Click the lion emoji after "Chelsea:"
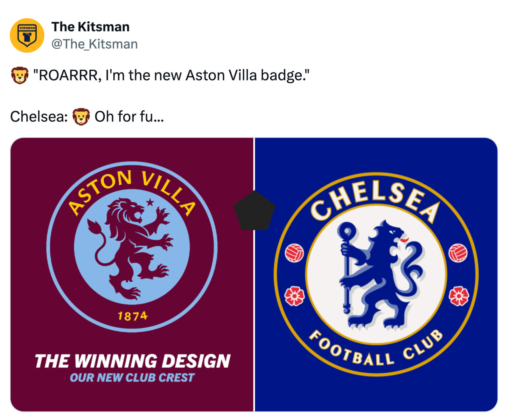This screenshot has width=509, height=420. [x=81, y=117]
